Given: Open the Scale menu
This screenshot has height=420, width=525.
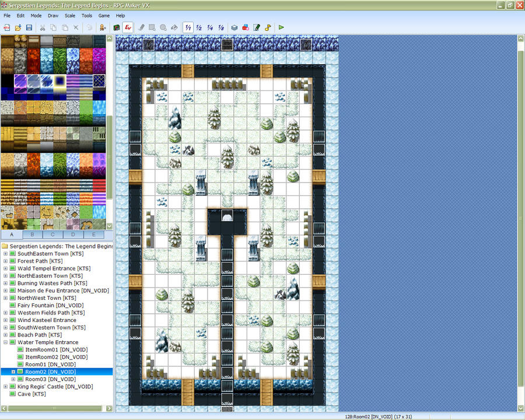Looking at the screenshot, I should pos(70,16).
